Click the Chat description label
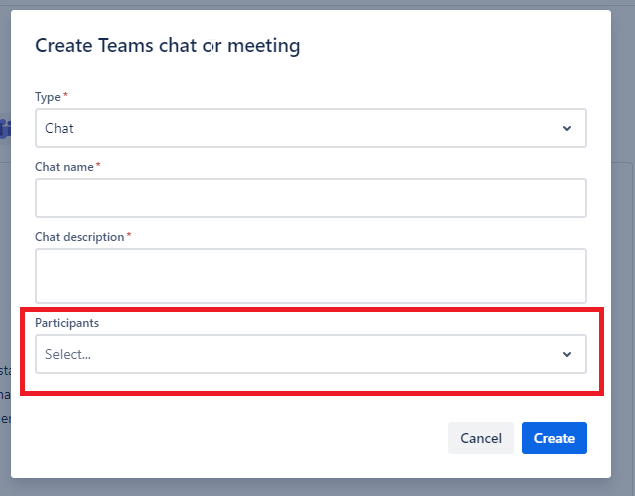Viewport: 635px width, 496px height. click(80, 237)
